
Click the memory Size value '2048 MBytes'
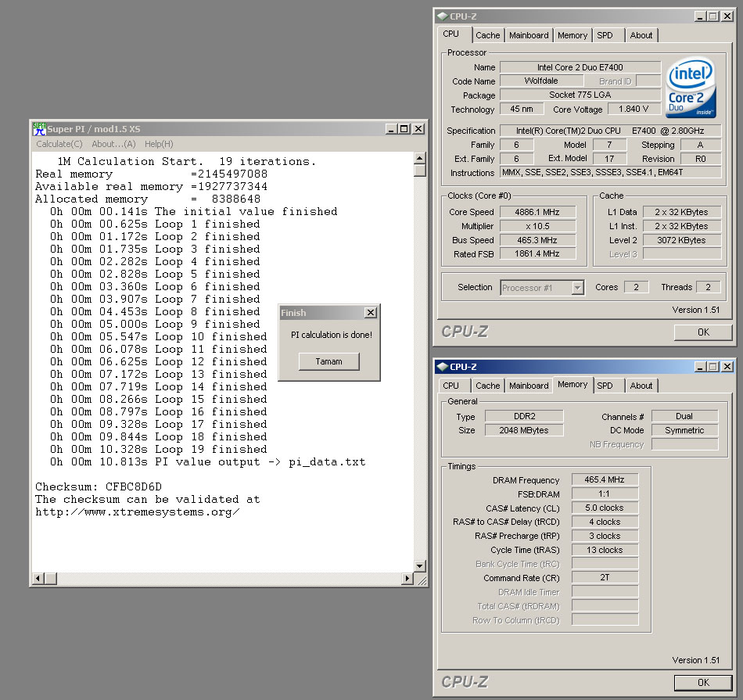click(524, 430)
